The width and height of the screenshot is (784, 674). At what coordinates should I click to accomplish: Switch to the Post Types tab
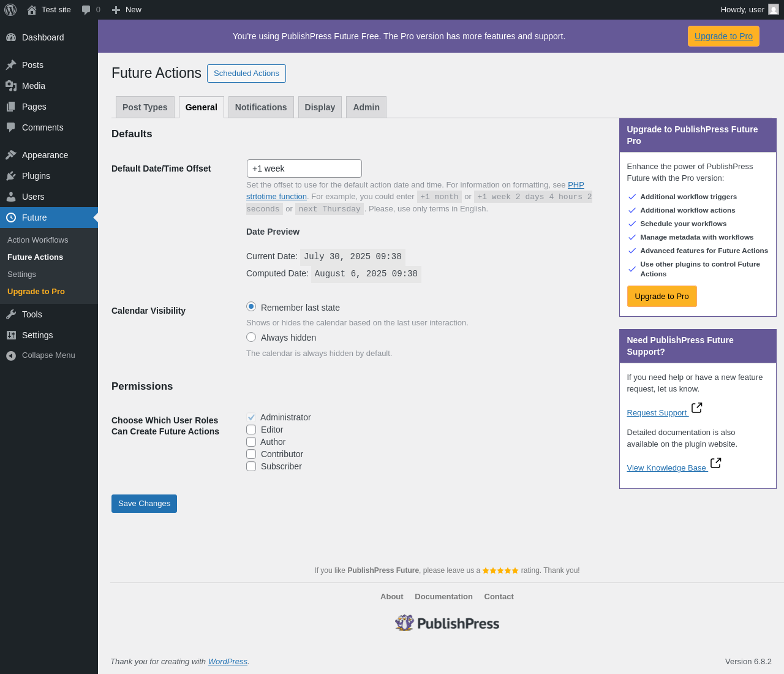click(x=145, y=107)
